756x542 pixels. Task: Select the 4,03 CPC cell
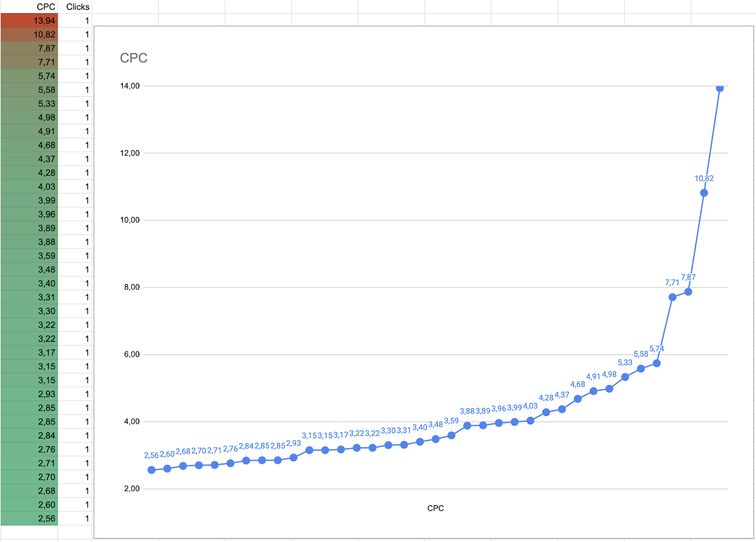(x=29, y=186)
